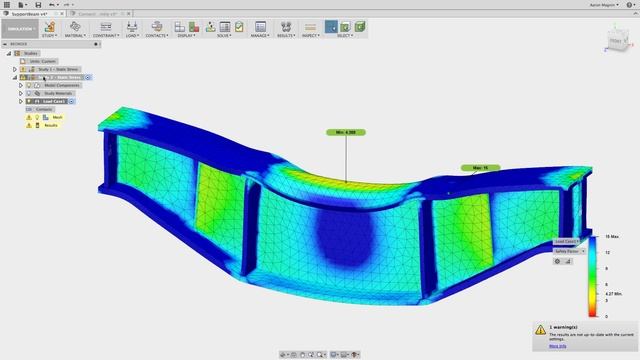
Task: Close the SupportBeam v4 tab
Action: point(62,14)
